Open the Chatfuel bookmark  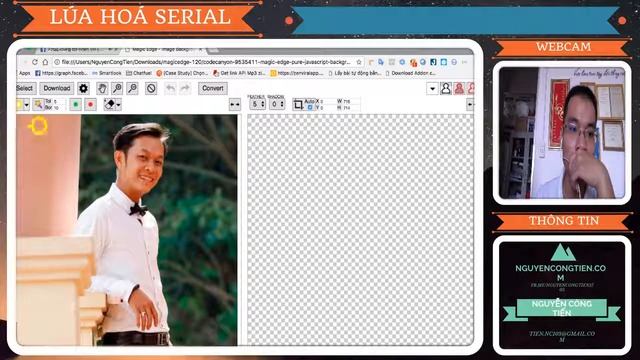(x=139, y=73)
